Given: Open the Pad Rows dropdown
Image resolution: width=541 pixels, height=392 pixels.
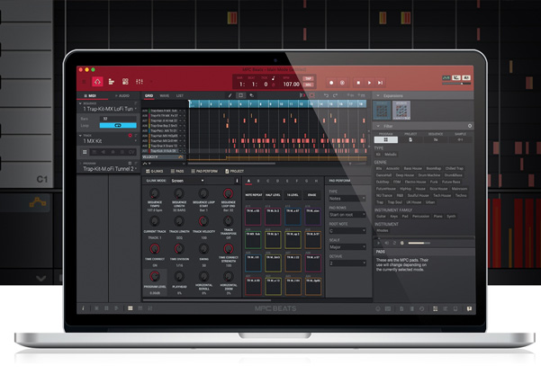Looking at the screenshot, I should [347, 215].
